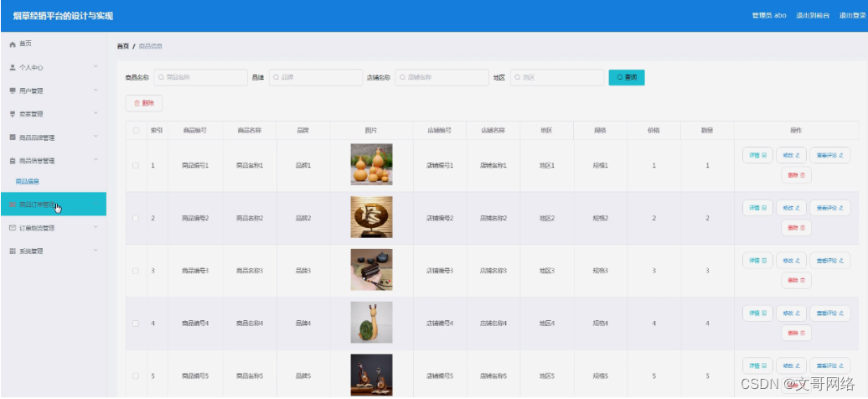Expand the 用户管理 sidebar menu

pos(53,91)
